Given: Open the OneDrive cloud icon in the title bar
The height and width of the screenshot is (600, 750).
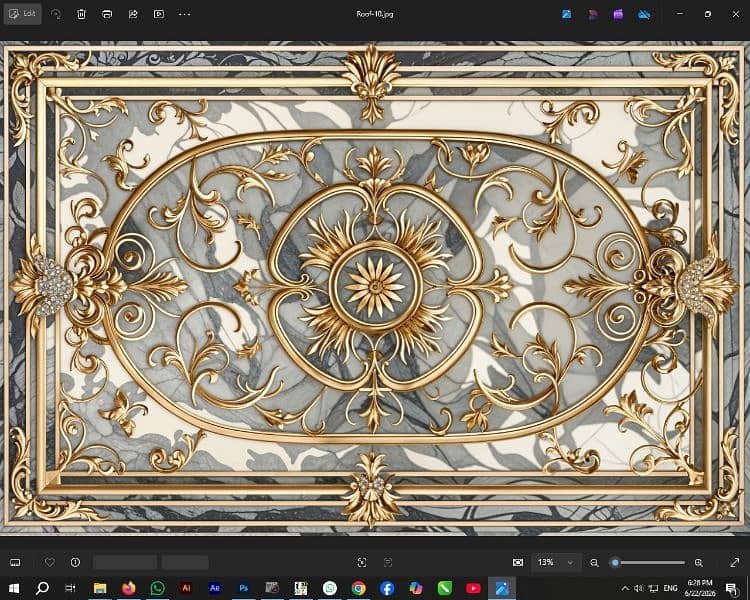Looking at the screenshot, I should (644, 14).
